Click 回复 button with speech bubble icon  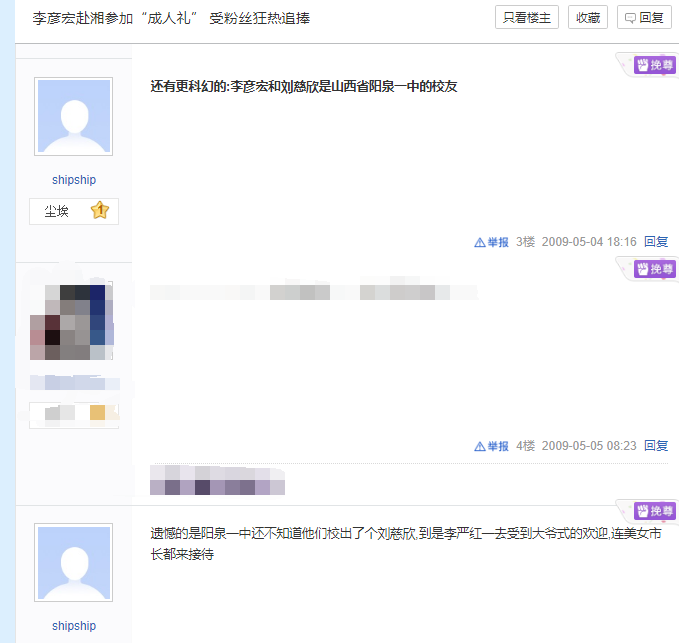(644, 17)
